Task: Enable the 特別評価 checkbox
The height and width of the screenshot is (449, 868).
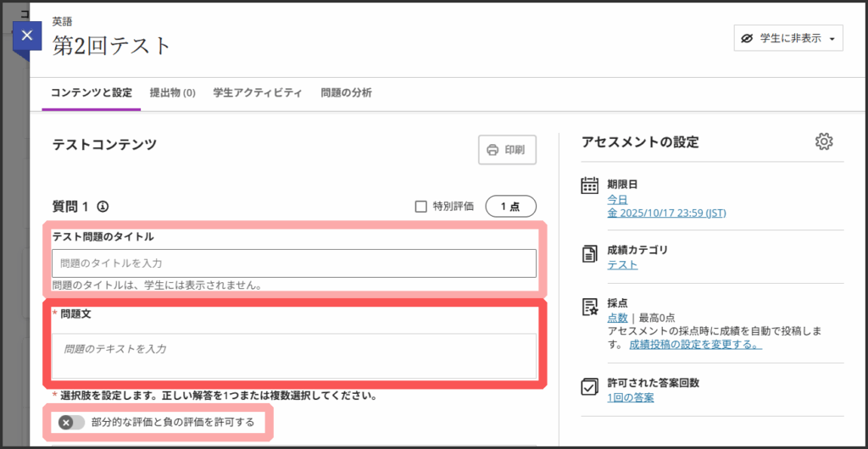Action: tap(420, 206)
